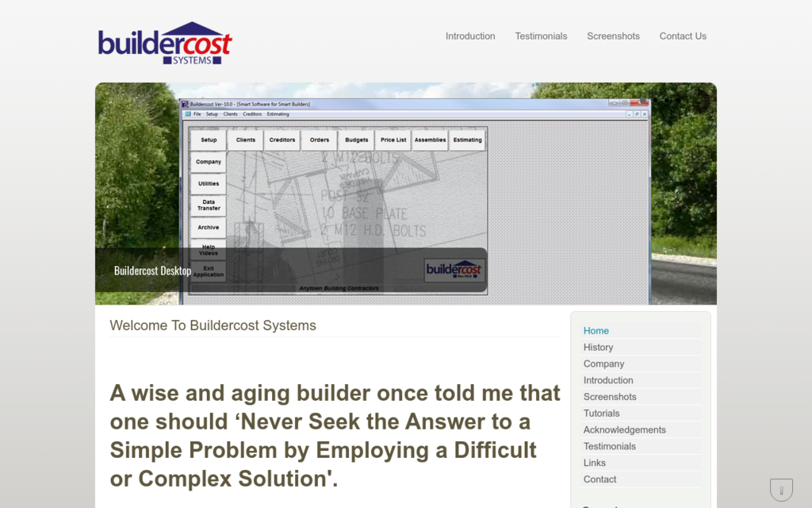The height and width of the screenshot is (508, 812).
Task: Select the fourth slideshow dot
Action: pos(678,100)
